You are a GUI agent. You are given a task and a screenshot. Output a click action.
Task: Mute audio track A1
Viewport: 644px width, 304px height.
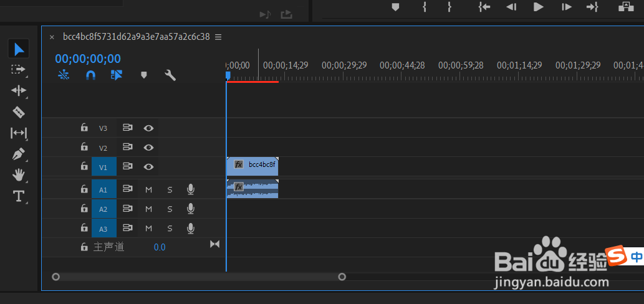click(148, 189)
